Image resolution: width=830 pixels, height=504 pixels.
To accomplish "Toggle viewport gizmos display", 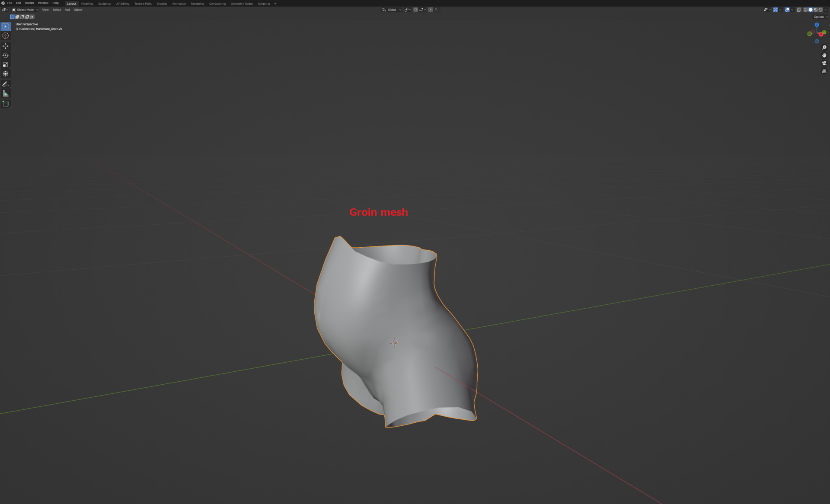I will [x=776, y=10].
